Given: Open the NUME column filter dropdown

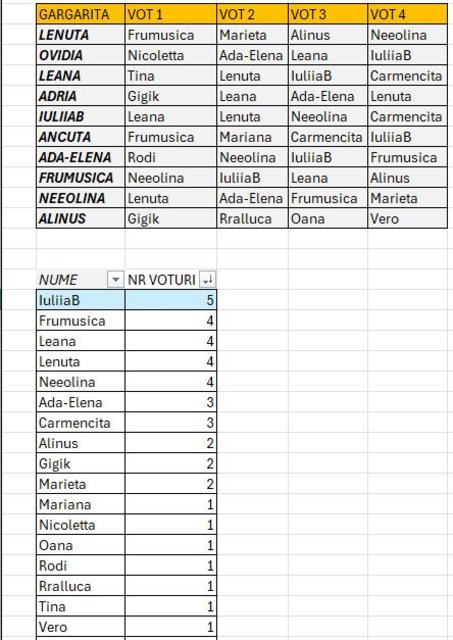Looking at the screenshot, I should 115,280.
